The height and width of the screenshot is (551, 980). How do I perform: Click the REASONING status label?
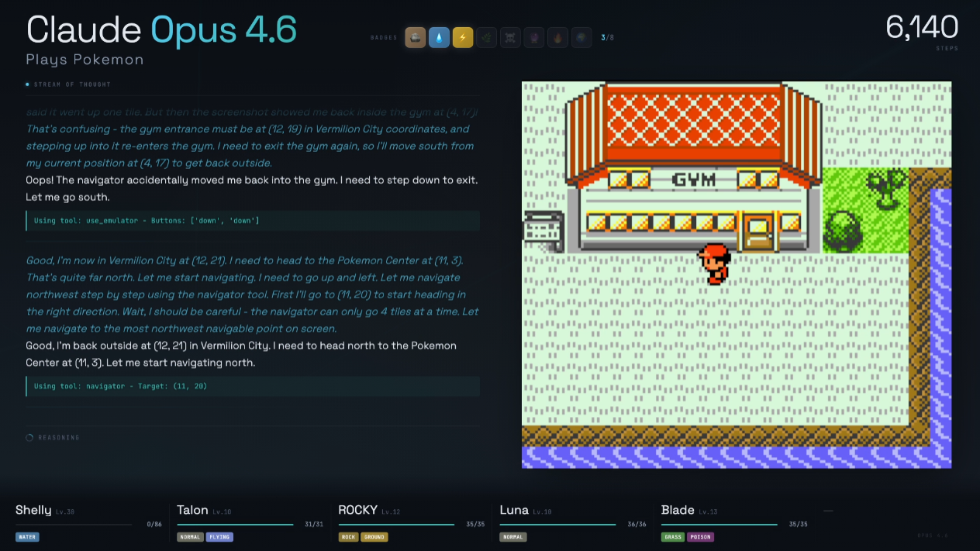click(x=59, y=438)
